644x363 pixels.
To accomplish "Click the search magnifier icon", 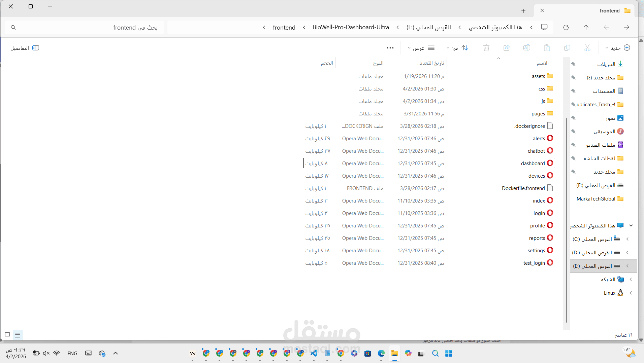I will coord(13,27).
